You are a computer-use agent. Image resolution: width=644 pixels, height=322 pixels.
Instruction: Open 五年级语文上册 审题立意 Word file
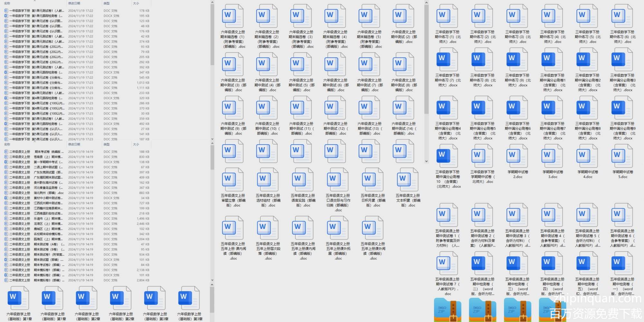coord(232,180)
